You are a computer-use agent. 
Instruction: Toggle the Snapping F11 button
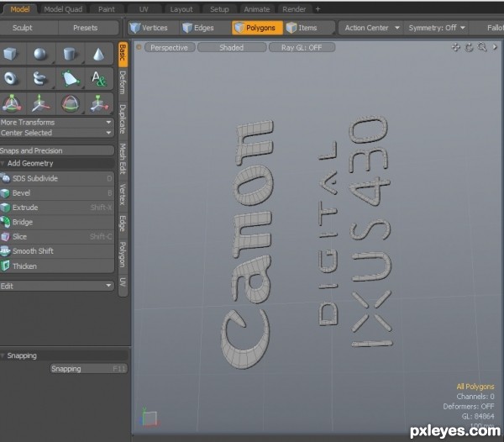(x=89, y=369)
